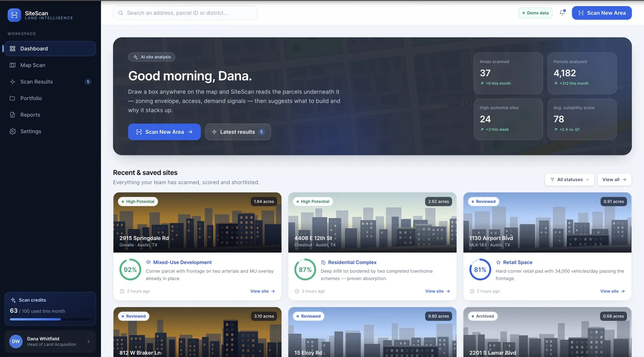
Task: Open Dashboard in the sidebar
Action: (50, 49)
